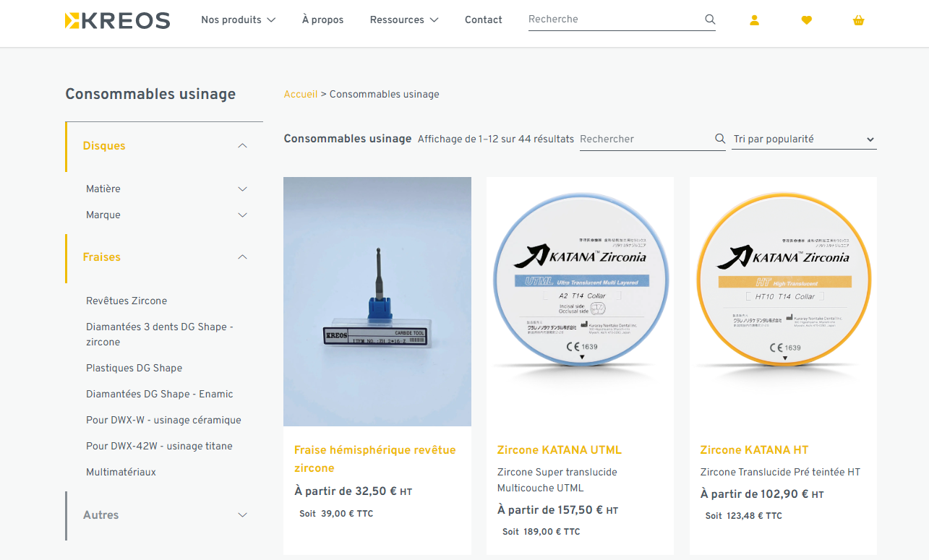Screen dimensions: 929x560
Task: Expand the Matière filter chevron
Action: (243, 189)
